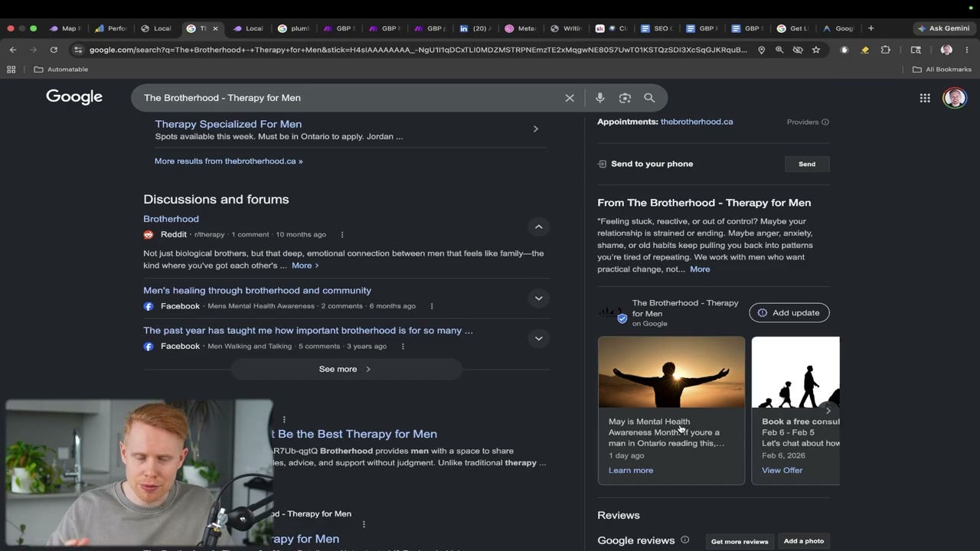Click the info icon beside Google reviews

(685, 540)
